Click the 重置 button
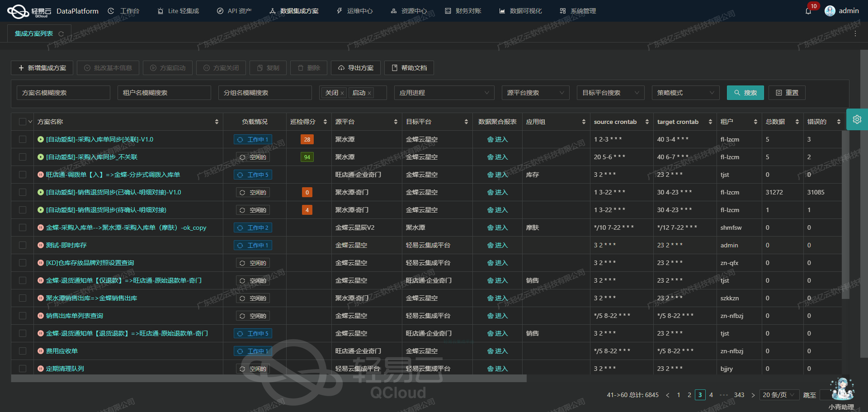This screenshot has height=412, width=868. click(x=787, y=93)
